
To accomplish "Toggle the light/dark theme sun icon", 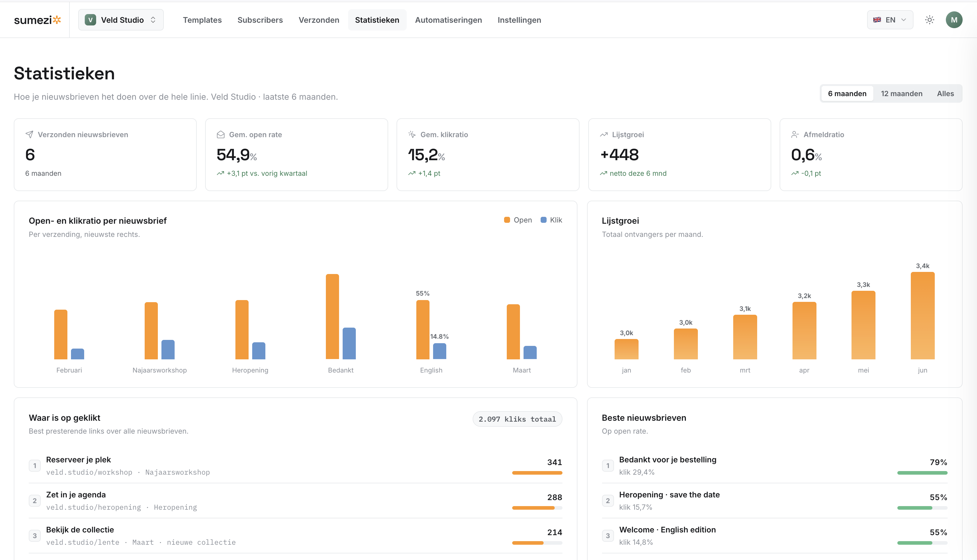I will [930, 20].
